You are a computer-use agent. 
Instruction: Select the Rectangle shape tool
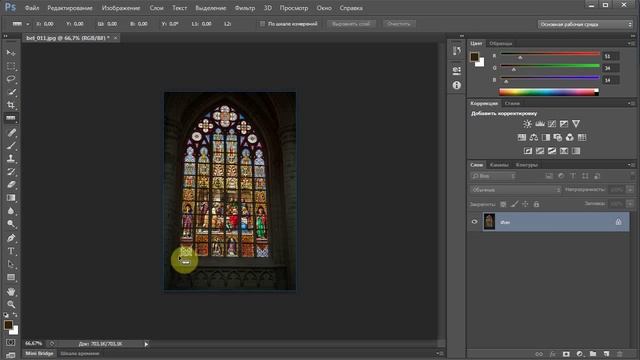11,278
